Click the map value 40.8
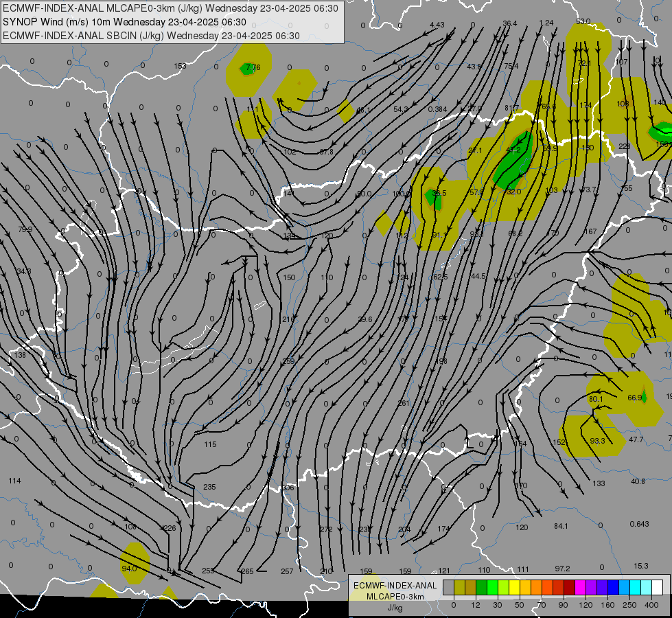672x618 pixels. 638,481
